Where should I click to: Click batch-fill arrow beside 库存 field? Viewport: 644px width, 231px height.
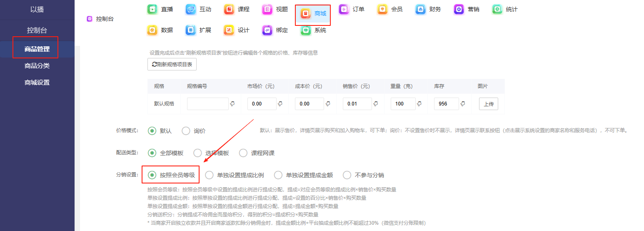(x=463, y=104)
